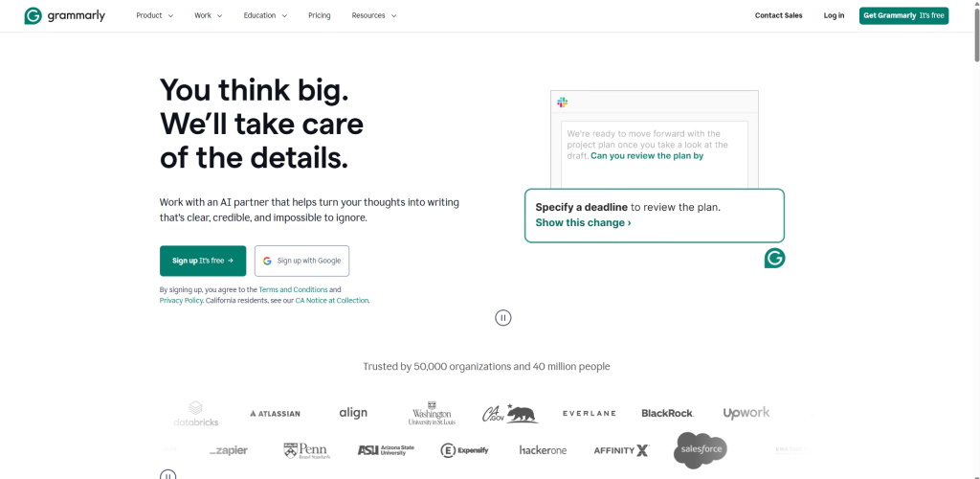Sign up with Google button
The width and height of the screenshot is (980, 479).
pos(301,261)
